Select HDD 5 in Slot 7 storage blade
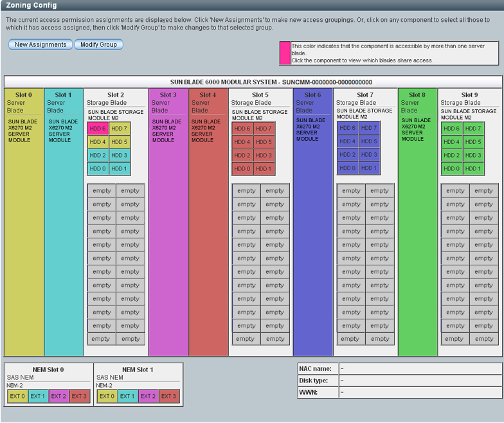The height and width of the screenshot is (423, 504). 369,141
